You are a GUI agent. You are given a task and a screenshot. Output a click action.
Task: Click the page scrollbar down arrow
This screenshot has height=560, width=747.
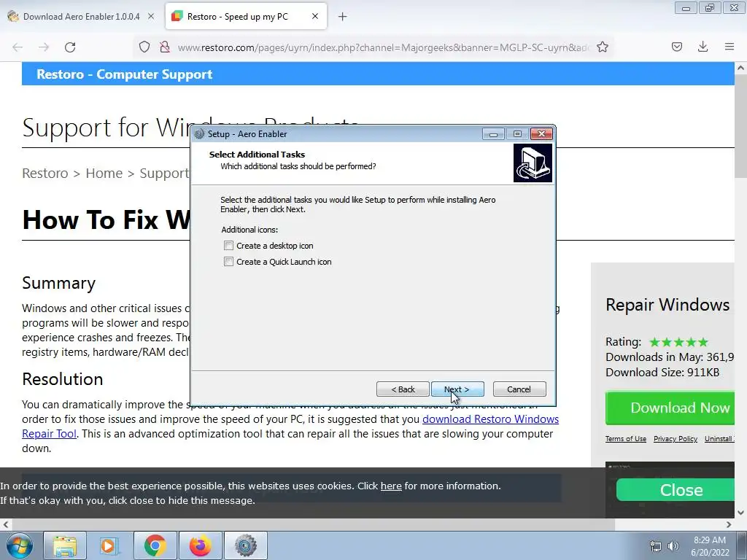point(741,513)
